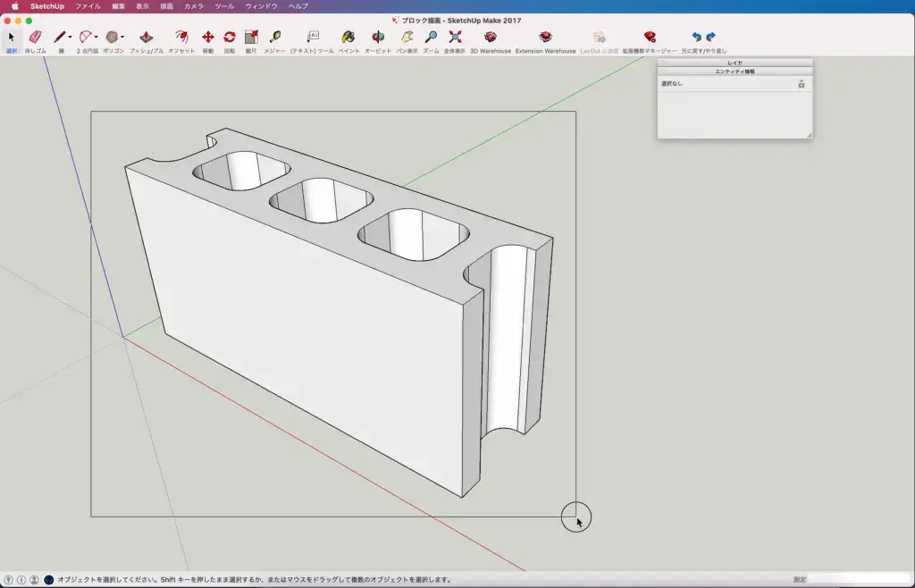Expand the レイヤ panel header

tap(735, 63)
